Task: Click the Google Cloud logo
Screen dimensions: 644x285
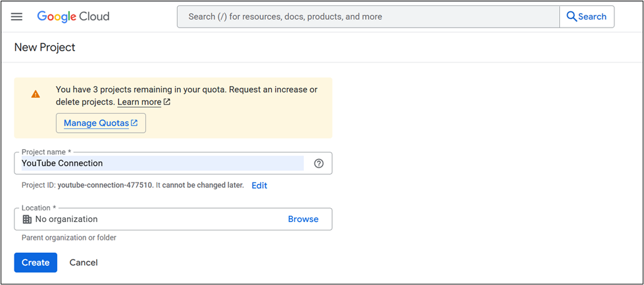Action: tap(73, 16)
